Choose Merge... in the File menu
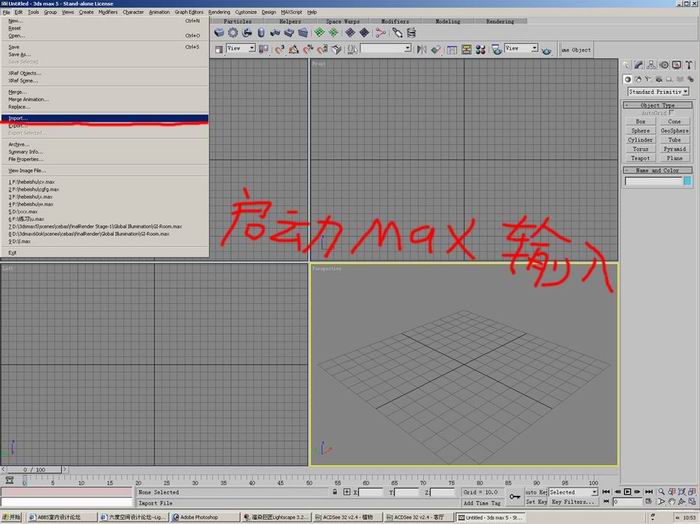This screenshot has width=700, height=524. [x=104, y=92]
